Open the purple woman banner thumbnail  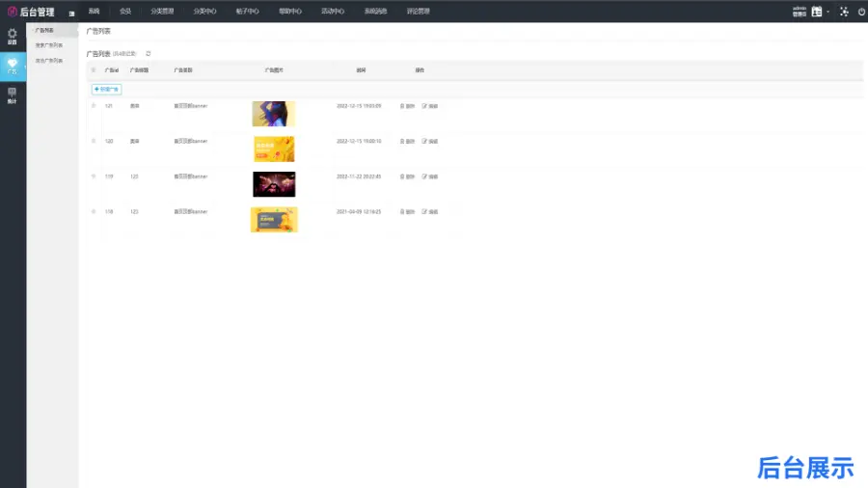pos(274,114)
